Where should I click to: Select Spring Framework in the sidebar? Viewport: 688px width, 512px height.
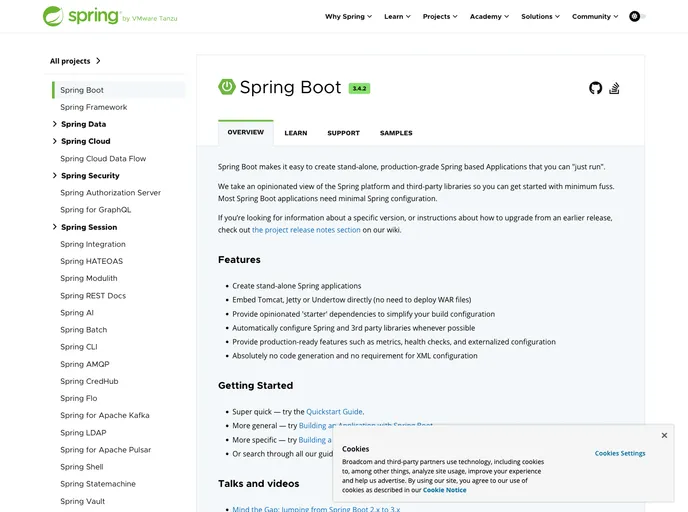point(93,107)
